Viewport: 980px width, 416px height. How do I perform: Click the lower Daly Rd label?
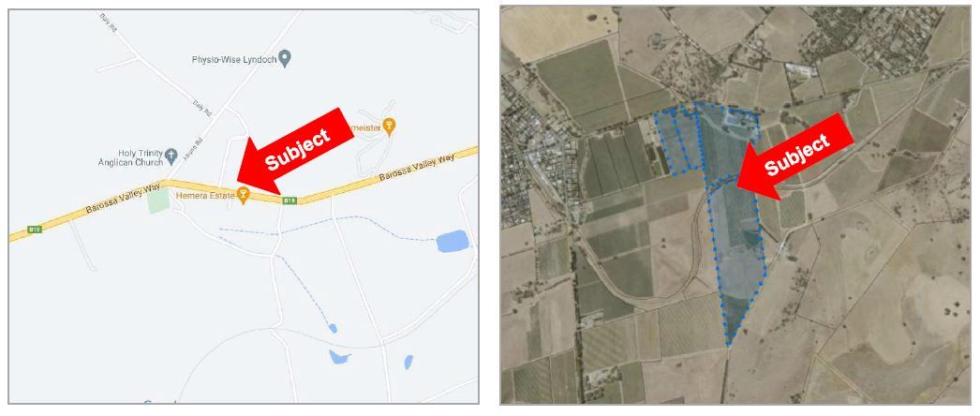(x=203, y=108)
